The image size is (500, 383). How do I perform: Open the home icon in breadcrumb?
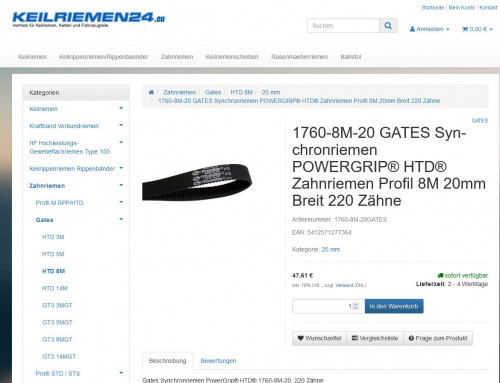pyautogui.click(x=151, y=92)
